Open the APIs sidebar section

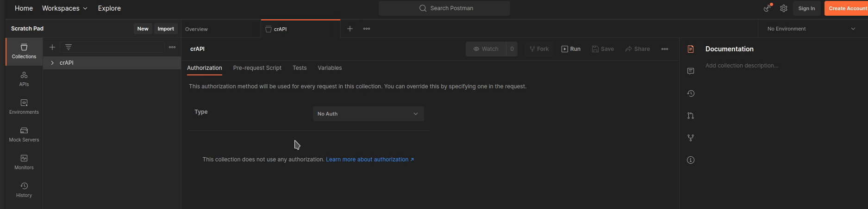(24, 79)
